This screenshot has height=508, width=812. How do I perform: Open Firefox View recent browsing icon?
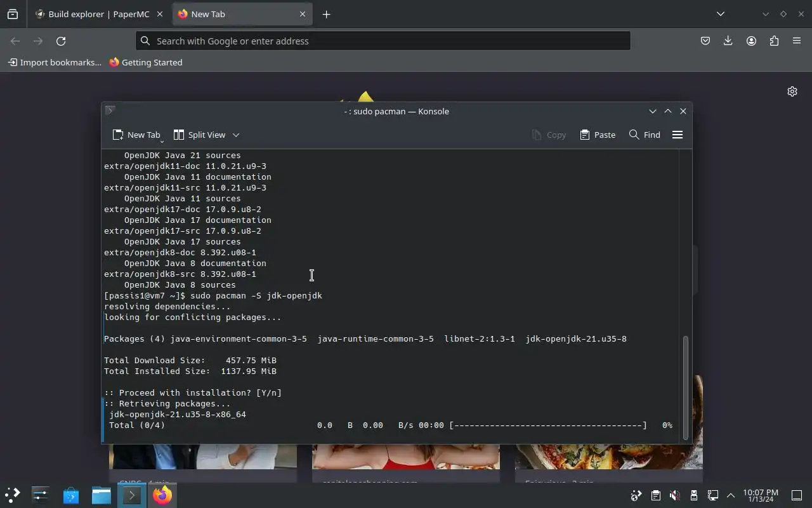(x=13, y=14)
